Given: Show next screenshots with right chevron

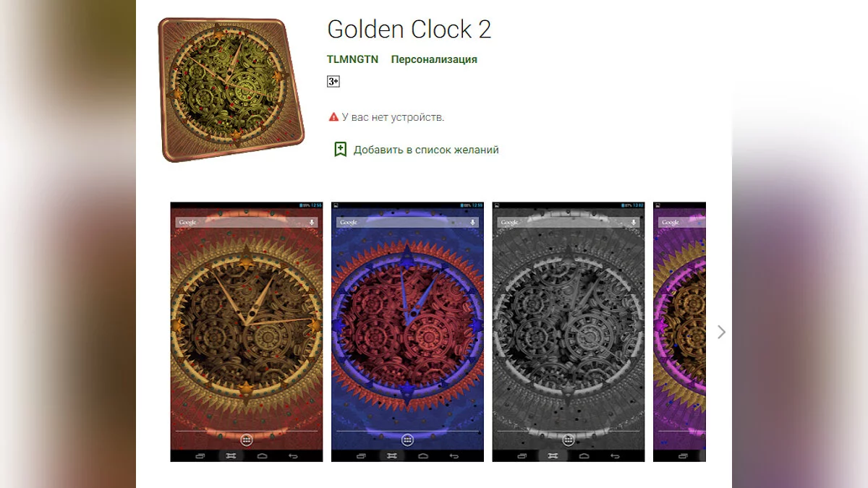Looking at the screenshot, I should click(x=721, y=332).
